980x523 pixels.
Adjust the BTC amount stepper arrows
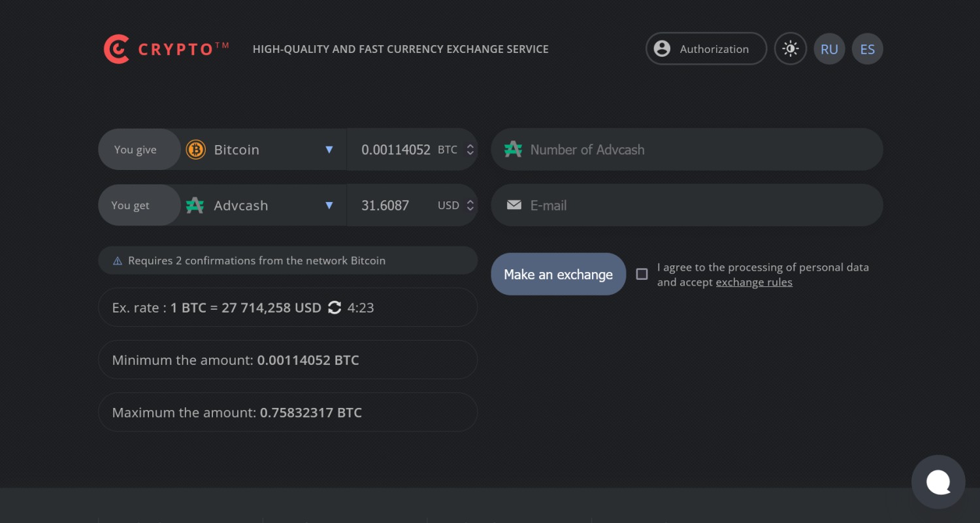tap(470, 150)
